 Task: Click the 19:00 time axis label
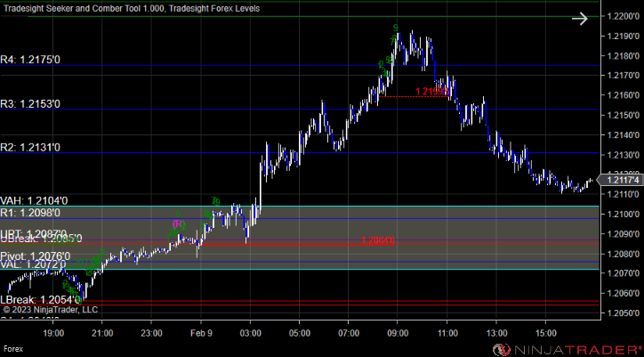[x=53, y=333]
